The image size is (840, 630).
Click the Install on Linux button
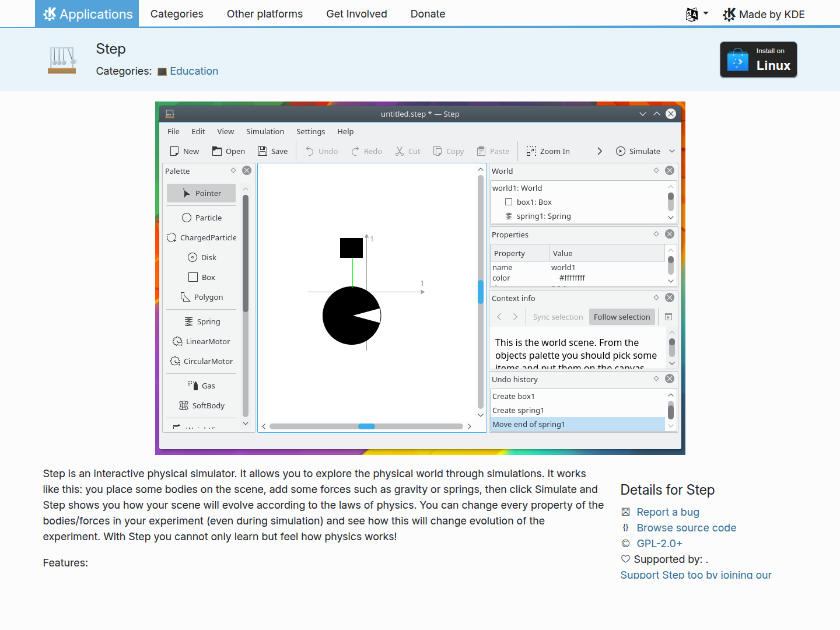pyautogui.click(x=758, y=60)
